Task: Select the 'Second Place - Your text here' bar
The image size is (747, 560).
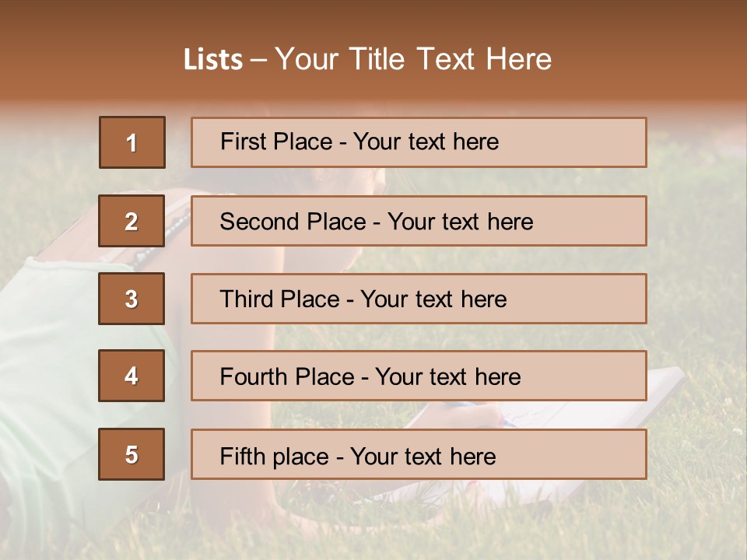Action: tap(419, 221)
